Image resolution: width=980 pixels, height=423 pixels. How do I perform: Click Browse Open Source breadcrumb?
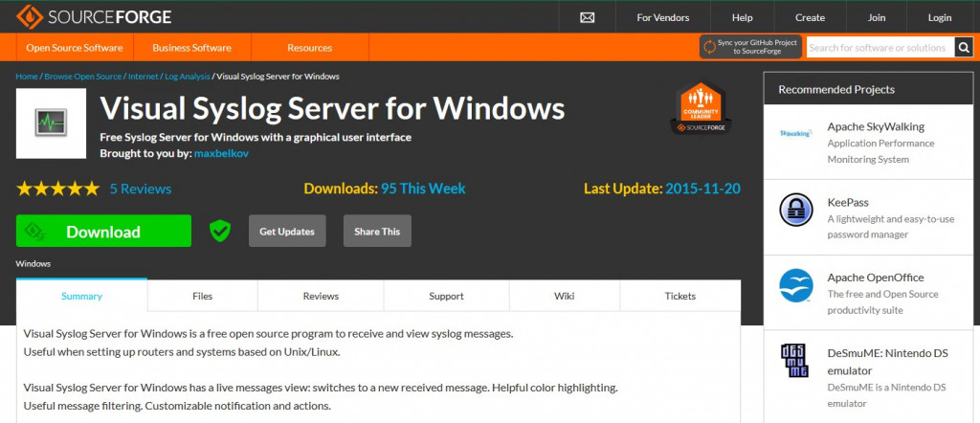[83, 77]
